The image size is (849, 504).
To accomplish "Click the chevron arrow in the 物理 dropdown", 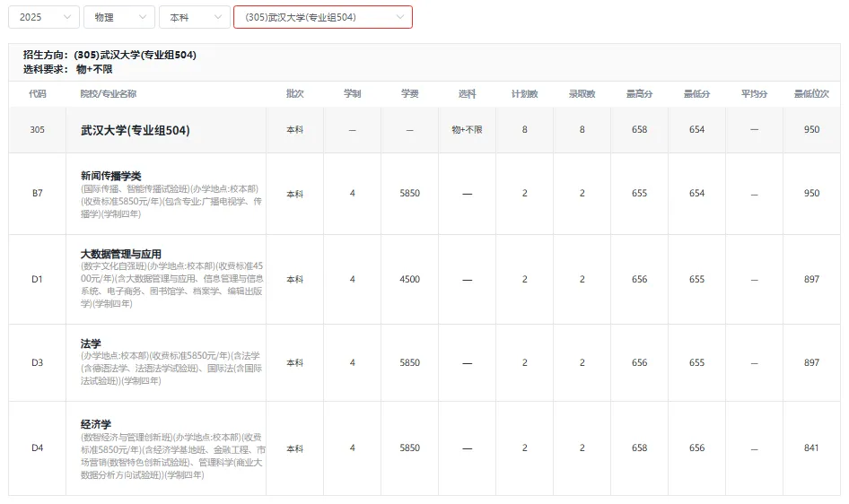I will point(143,17).
